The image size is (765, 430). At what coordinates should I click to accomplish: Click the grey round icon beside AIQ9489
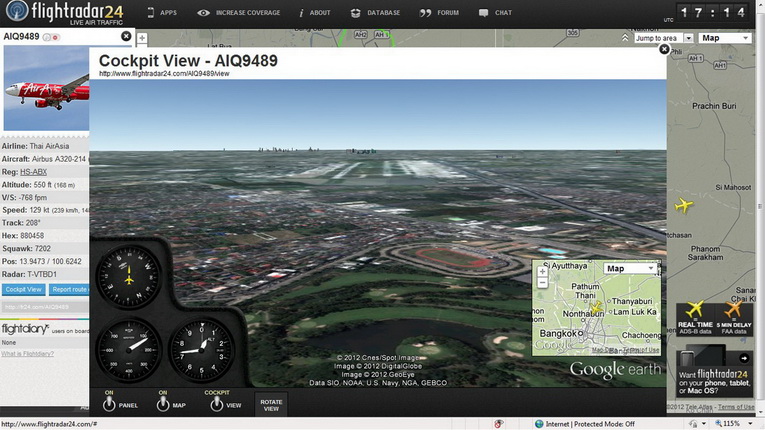coord(47,37)
